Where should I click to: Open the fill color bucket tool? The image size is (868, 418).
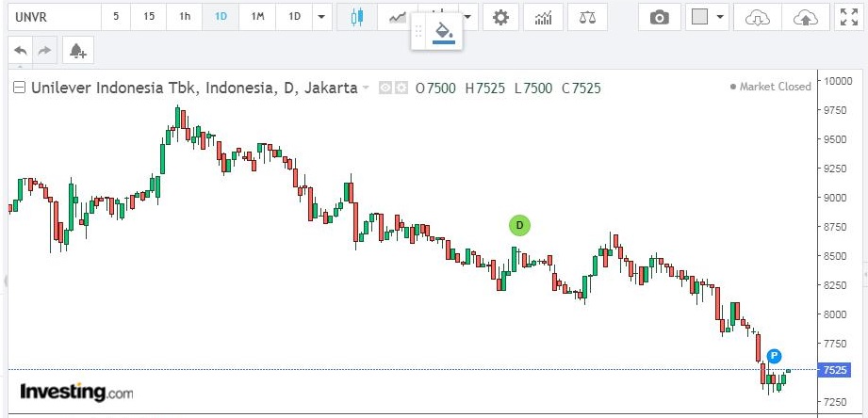(443, 31)
